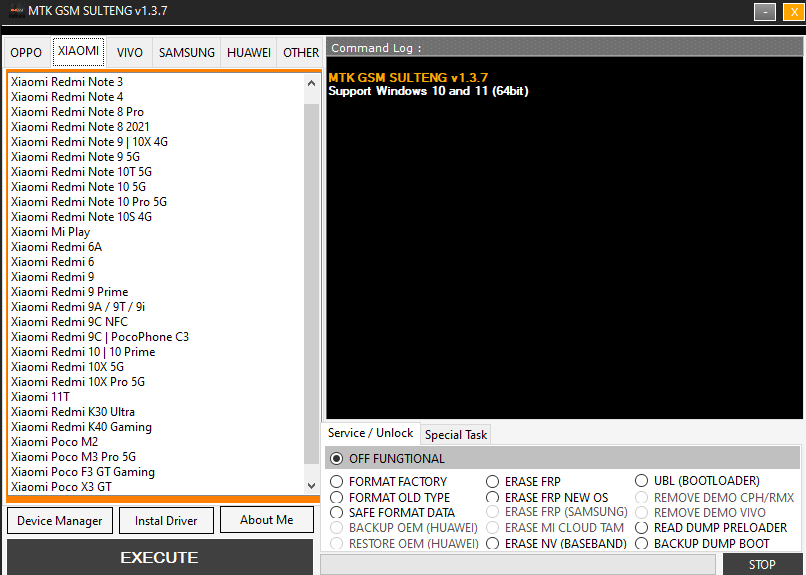The height and width of the screenshot is (575, 806).
Task: Click the MTK GSM SULTENG title bar icon
Action: click(16, 11)
